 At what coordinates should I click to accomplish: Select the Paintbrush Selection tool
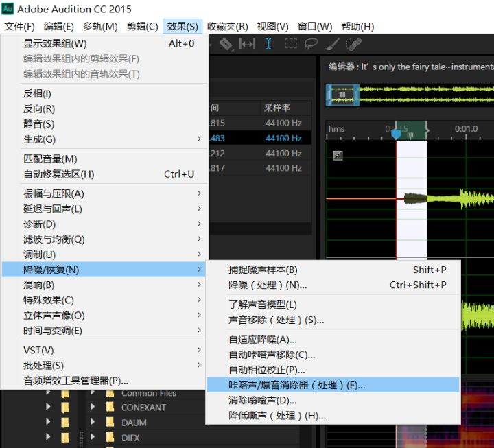[332, 44]
